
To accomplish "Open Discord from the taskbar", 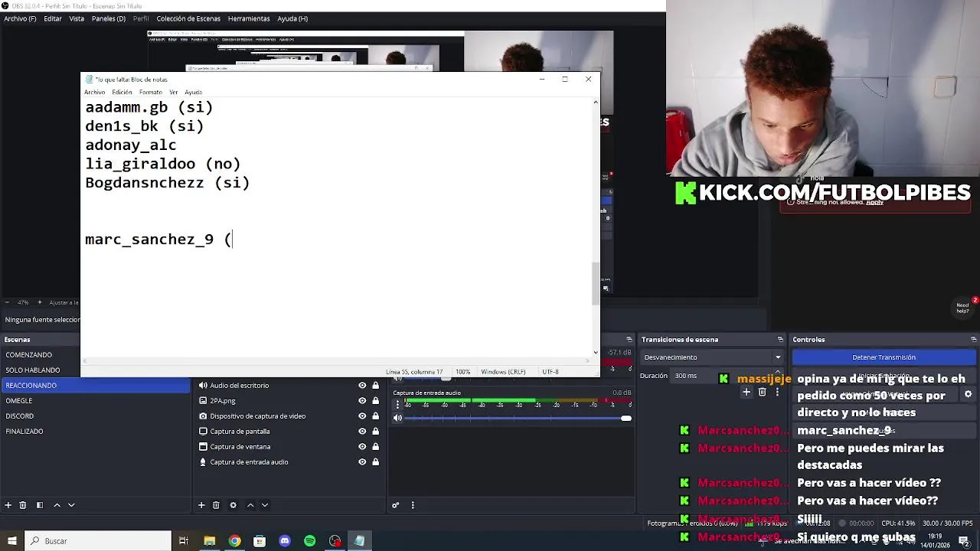I will (285, 541).
